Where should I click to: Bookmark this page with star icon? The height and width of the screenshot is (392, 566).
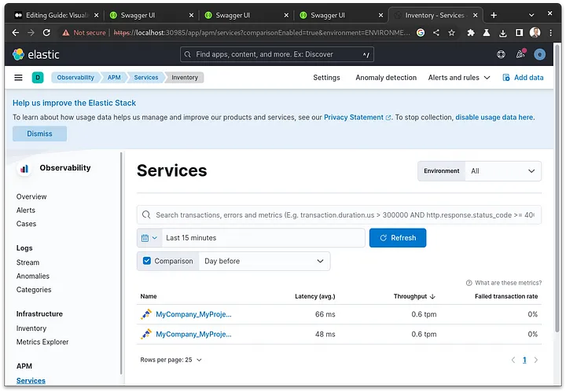coord(451,33)
